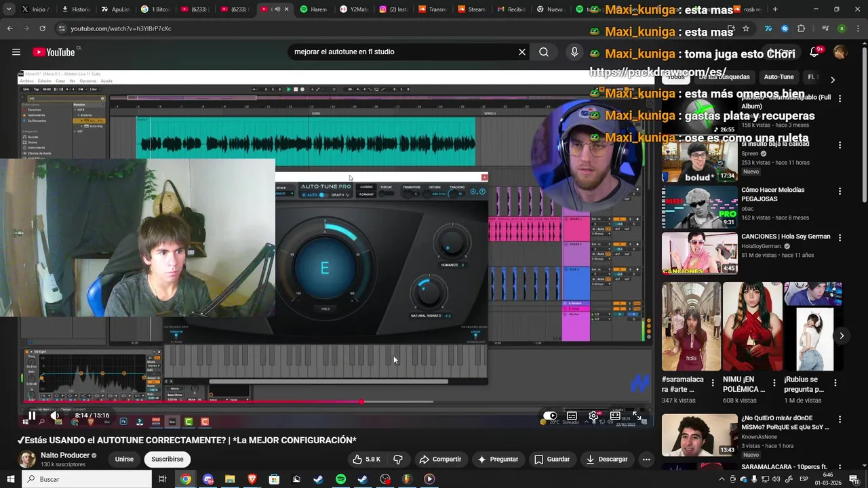868x488 pixels.
Task: Like the video with 5.8 K likes
Action: (x=367, y=459)
